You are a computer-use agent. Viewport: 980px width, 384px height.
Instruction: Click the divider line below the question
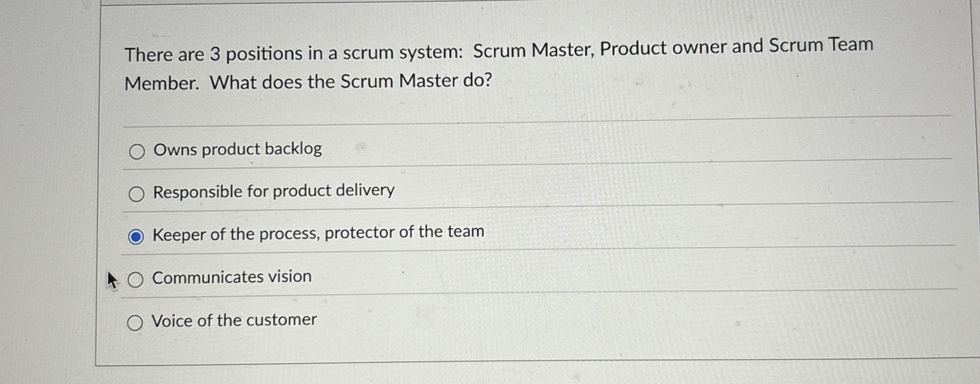[x=437, y=125]
